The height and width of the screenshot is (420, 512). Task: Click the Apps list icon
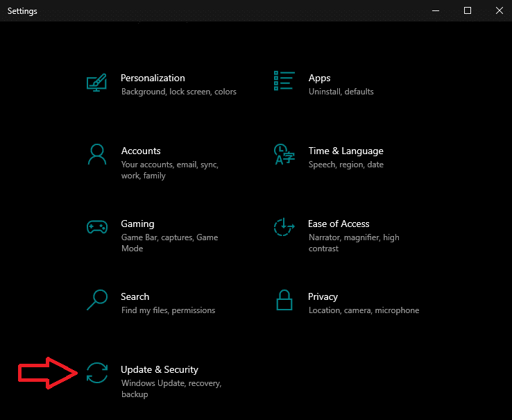284,81
